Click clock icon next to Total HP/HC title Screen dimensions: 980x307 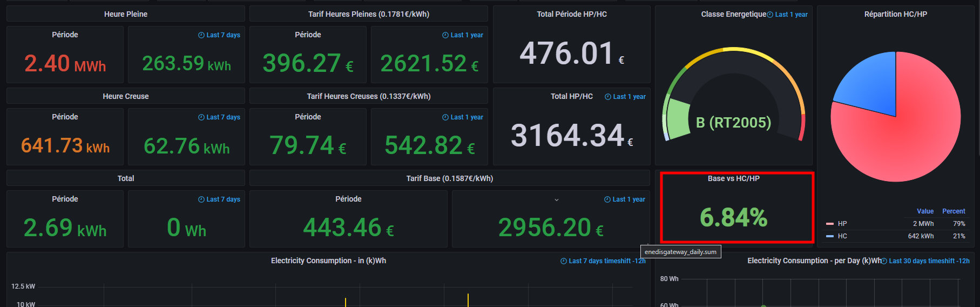[x=608, y=97]
